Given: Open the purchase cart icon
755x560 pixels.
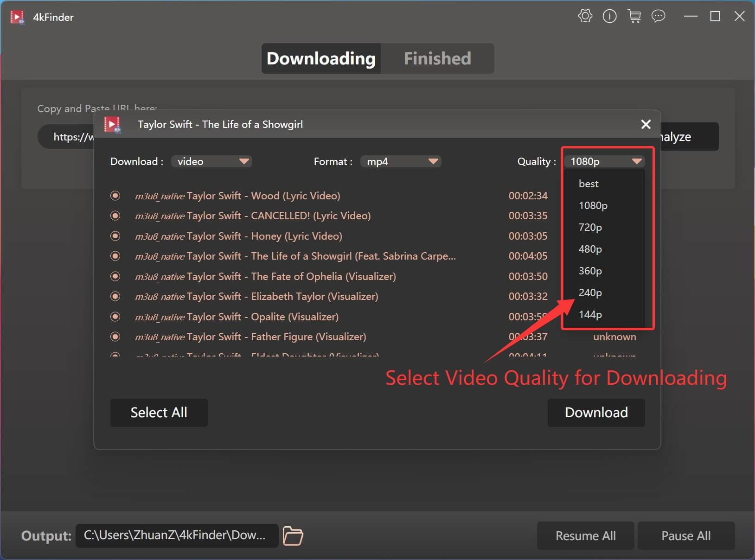Looking at the screenshot, I should (x=634, y=16).
